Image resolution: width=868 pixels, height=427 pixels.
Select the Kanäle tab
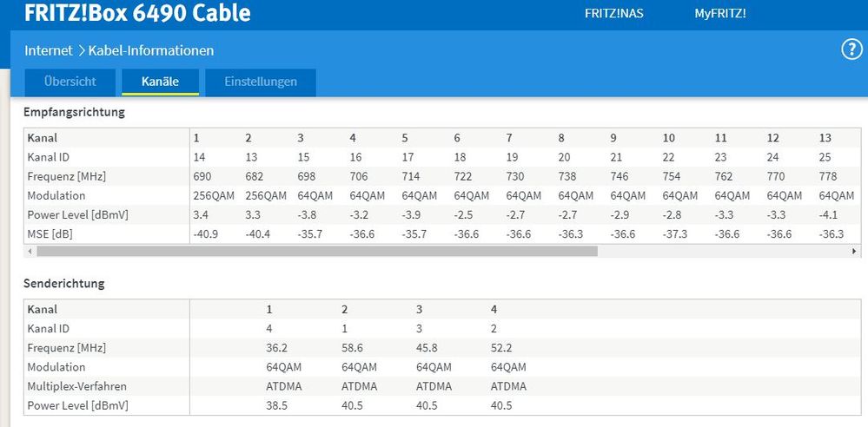click(x=160, y=82)
